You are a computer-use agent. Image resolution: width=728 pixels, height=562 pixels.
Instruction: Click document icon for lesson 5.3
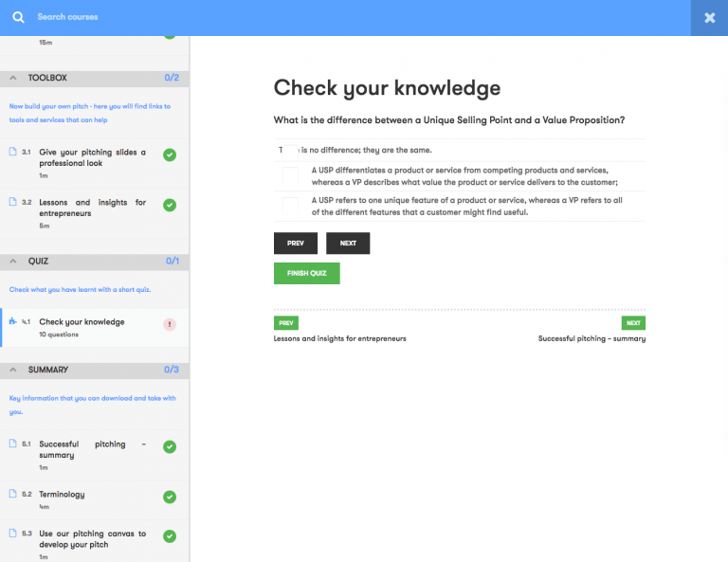(x=13, y=534)
